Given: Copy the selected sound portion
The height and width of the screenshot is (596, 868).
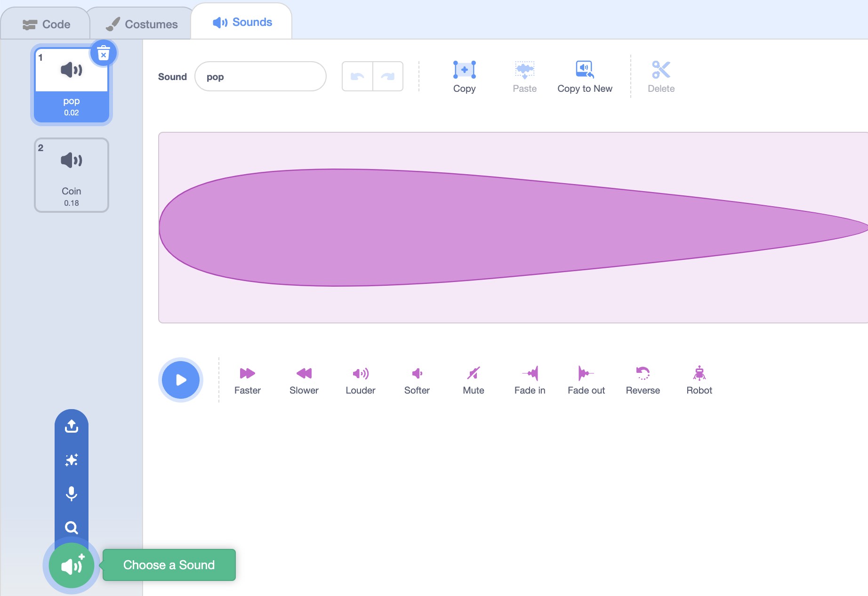Looking at the screenshot, I should 464,77.
